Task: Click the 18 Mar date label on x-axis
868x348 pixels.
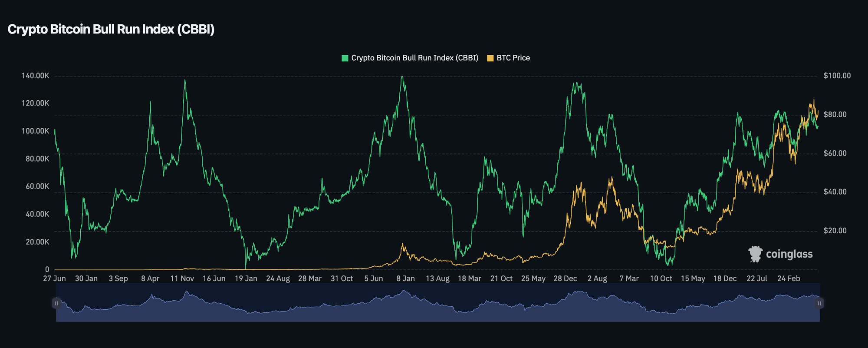Action: (469, 279)
